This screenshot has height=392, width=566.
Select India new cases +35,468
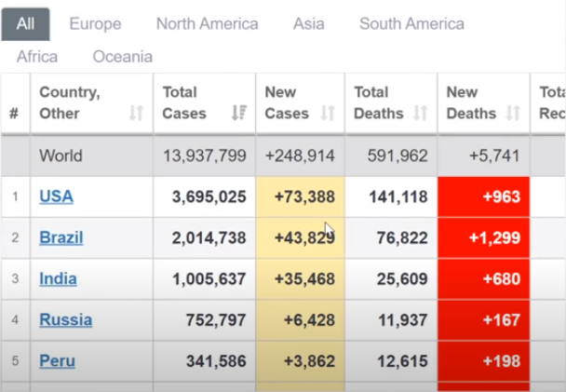click(304, 279)
